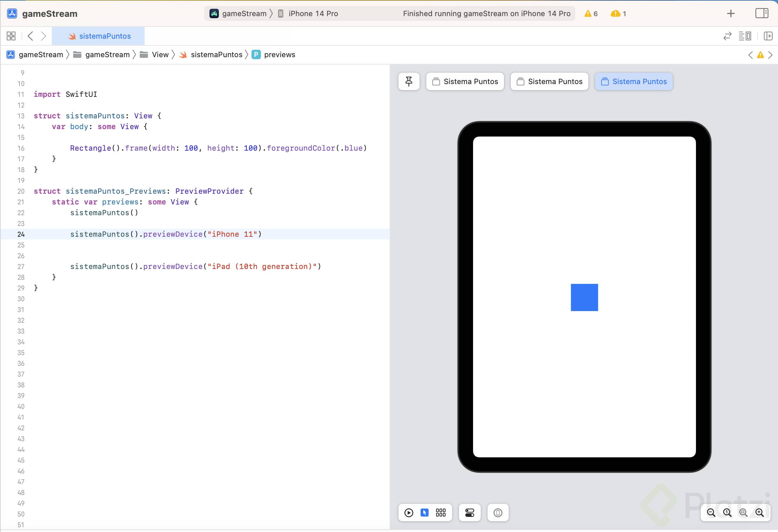
Task: Start Live preview with play button
Action: 409,512
